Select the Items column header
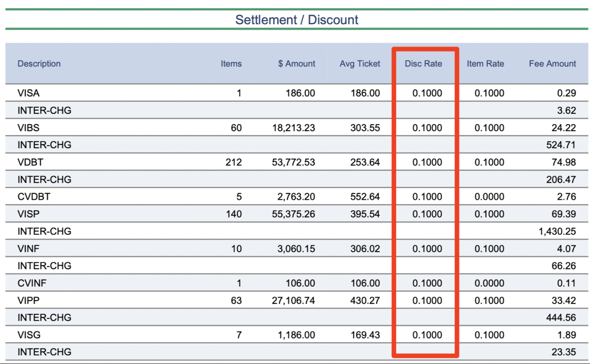This screenshot has height=364, width=590. [231, 64]
